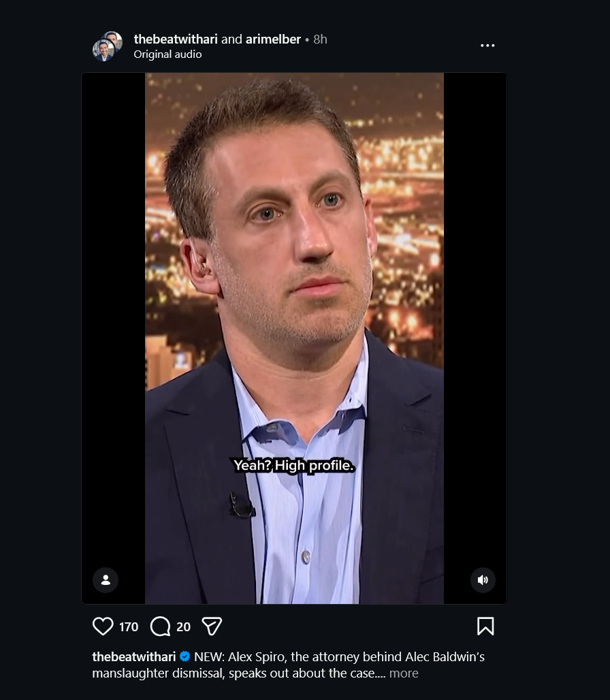Click the "Original audio" link
This screenshot has width=610, height=700.
coord(167,54)
